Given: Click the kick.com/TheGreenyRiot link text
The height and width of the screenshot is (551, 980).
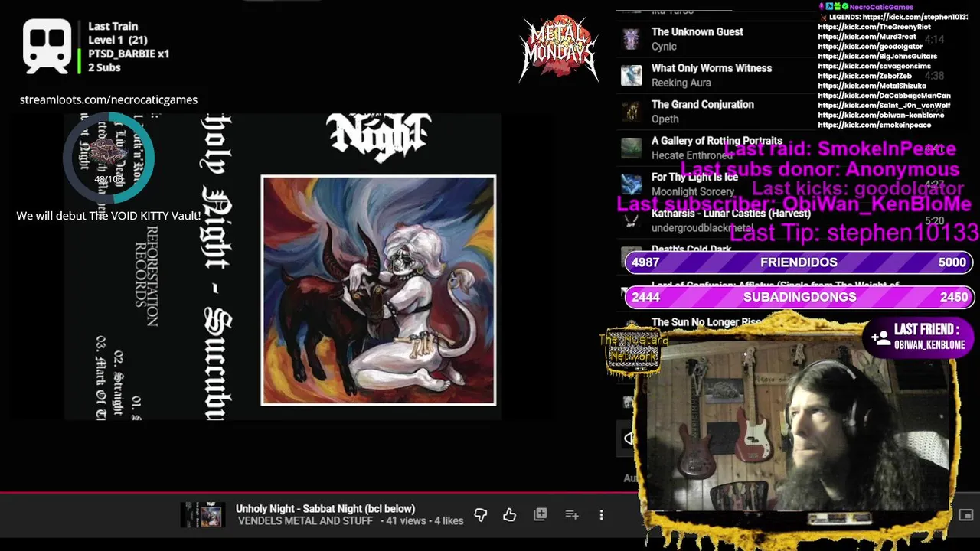Looking at the screenshot, I should [874, 27].
